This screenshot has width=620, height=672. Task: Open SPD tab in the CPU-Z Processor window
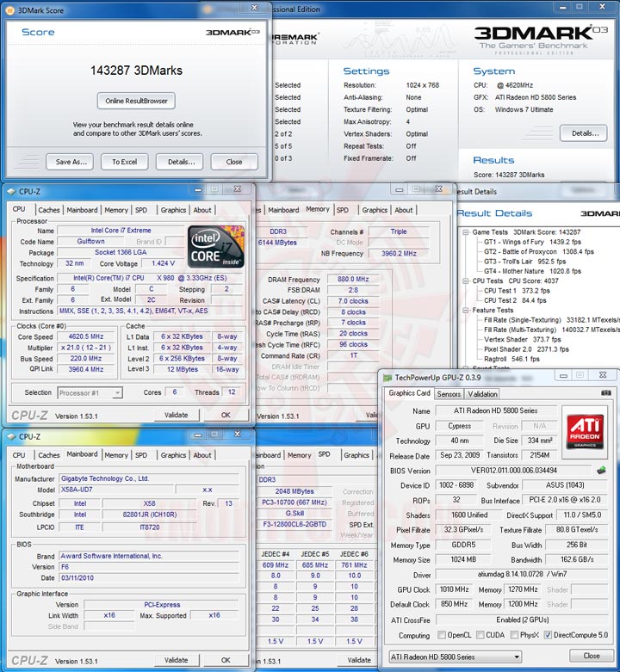(141, 210)
